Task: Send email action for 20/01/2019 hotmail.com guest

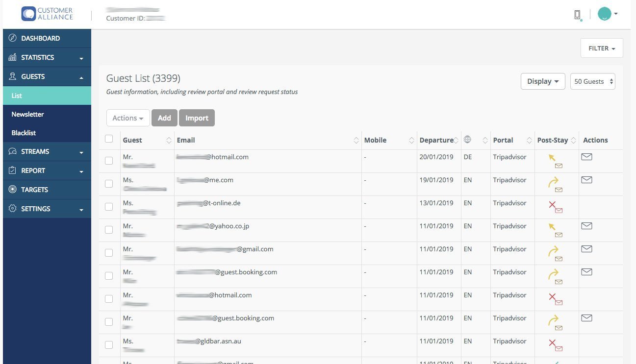Action: pyautogui.click(x=586, y=157)
